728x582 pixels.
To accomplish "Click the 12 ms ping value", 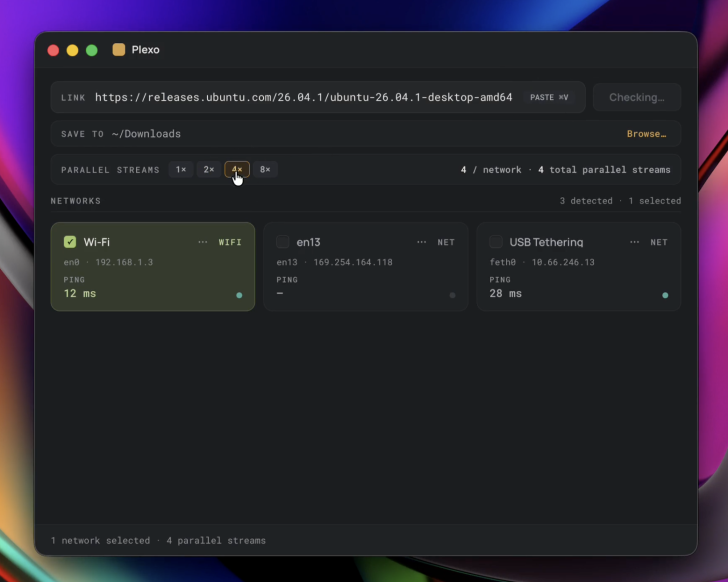I will [80, 293].
